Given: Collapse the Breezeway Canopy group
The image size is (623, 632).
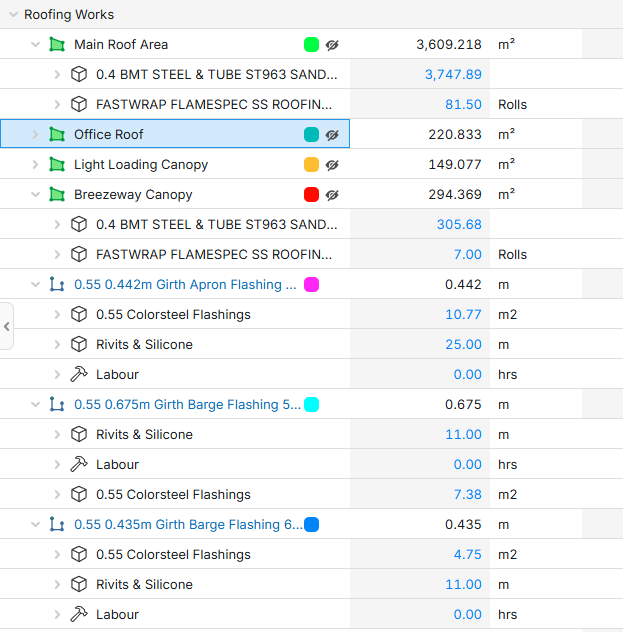Looking at the screenshot, I should 35,195.
